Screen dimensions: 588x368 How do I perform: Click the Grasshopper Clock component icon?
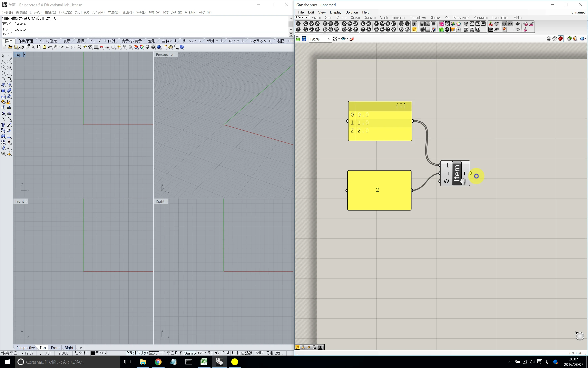tap(447, 29)
